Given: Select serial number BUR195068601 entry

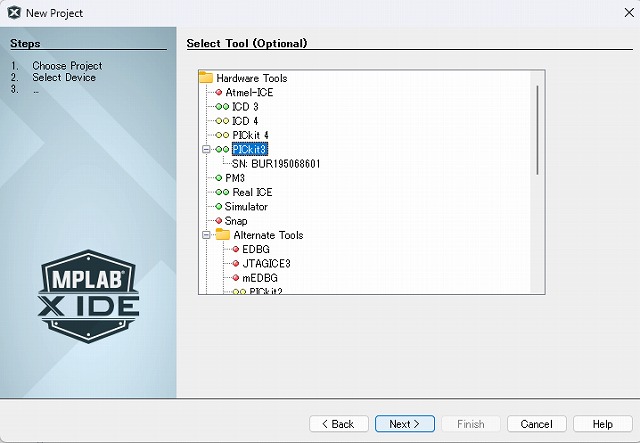Looking at the screenshot, I should click(275, 164).
